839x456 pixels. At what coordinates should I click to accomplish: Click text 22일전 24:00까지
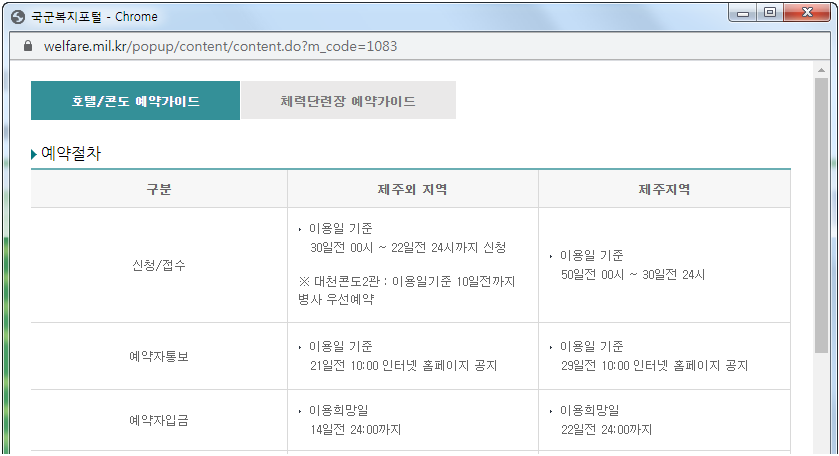[606, 430]
